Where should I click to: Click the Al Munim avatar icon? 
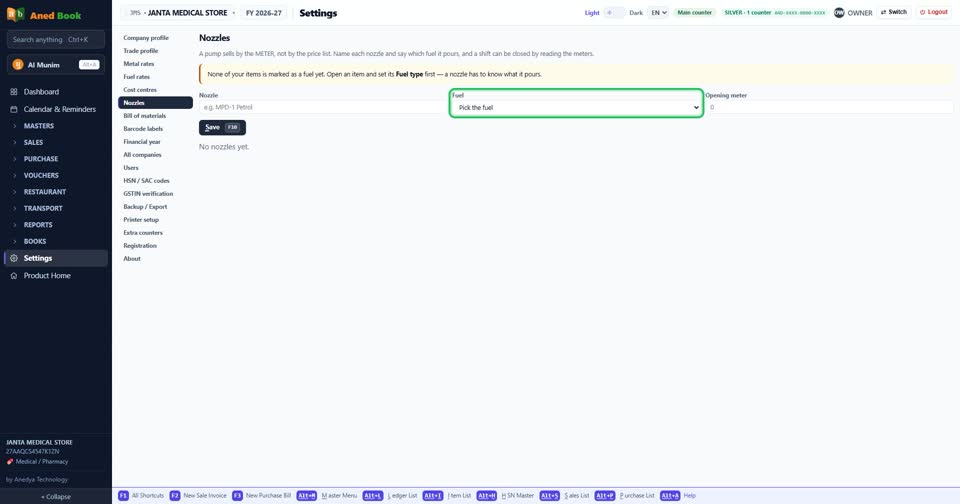pos(18,64)
